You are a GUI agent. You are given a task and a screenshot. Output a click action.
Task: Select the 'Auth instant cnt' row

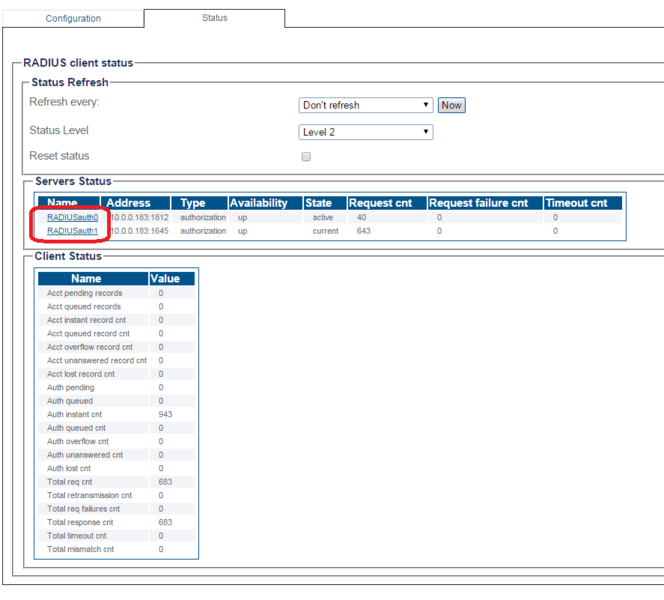click(x=116, y=414)
